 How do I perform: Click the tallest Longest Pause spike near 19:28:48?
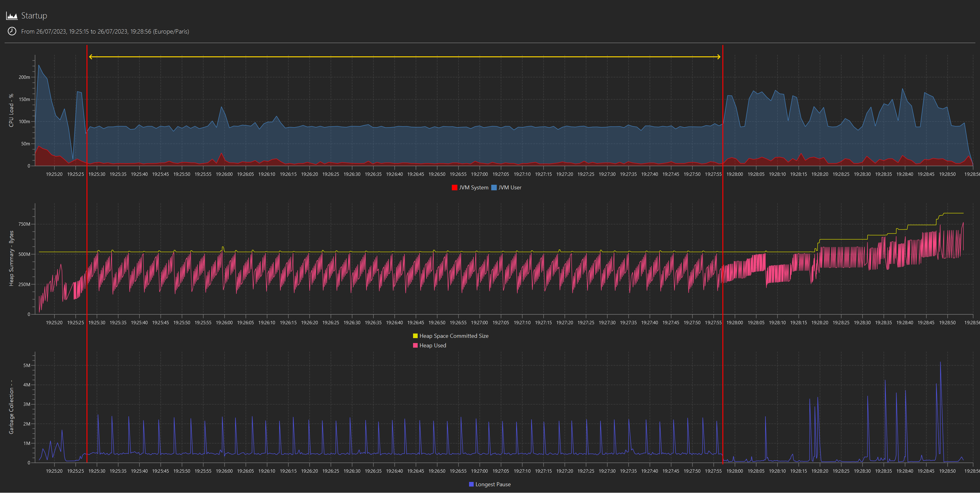coord(940,363)
